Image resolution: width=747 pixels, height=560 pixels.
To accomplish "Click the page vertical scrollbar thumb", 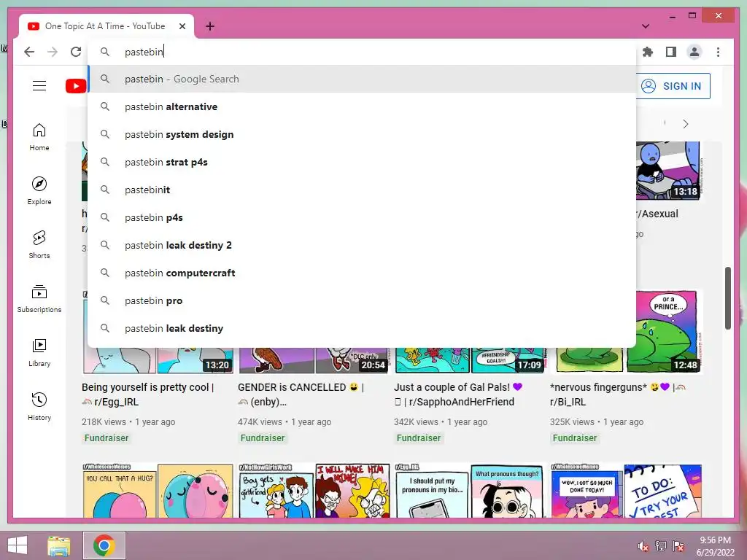I will [727, 298].
